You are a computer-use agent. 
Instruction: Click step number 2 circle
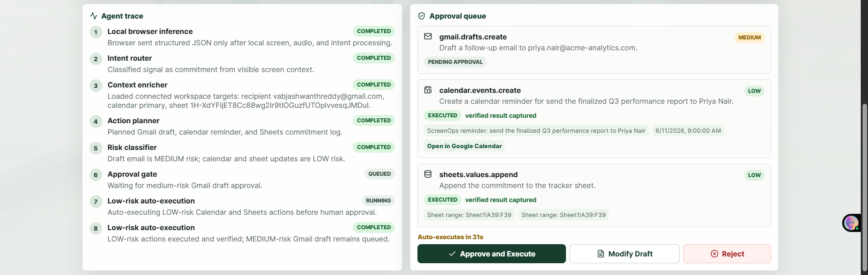click(x=96, y=59)
